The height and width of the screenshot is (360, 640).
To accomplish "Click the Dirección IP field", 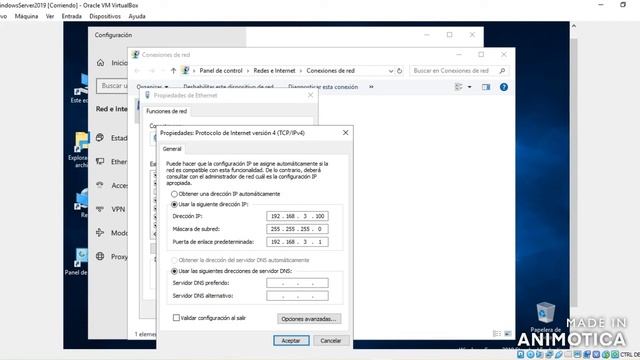I will (297, 216).
